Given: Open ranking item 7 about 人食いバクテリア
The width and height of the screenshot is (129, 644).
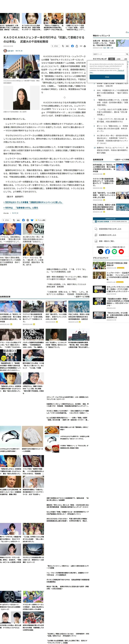Looking at the screenshot, I should (x=112, y=120).
